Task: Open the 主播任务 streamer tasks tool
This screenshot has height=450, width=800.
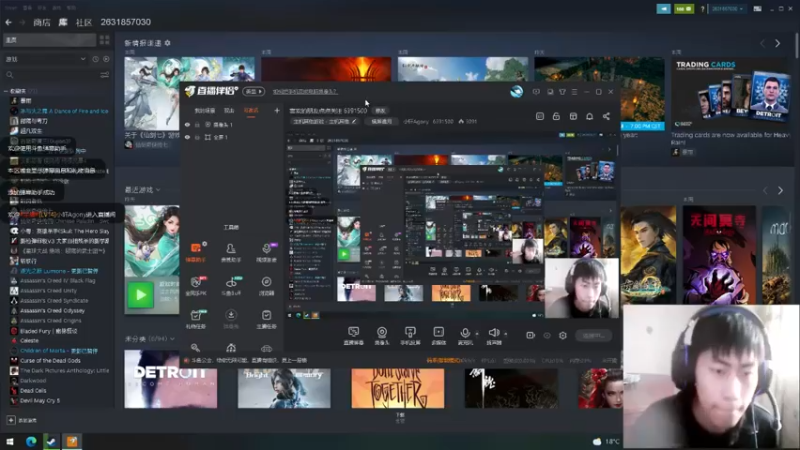Action: (266, 319)
